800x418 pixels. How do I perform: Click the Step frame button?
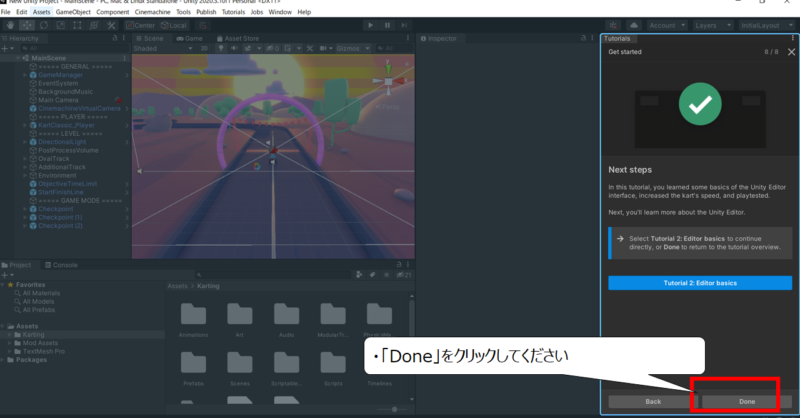tap(404, 25)
